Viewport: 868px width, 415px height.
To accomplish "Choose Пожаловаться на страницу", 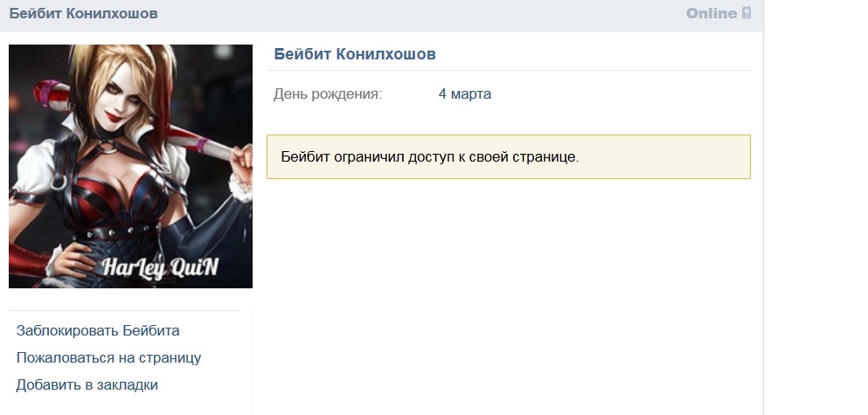I will click(108, 358).
